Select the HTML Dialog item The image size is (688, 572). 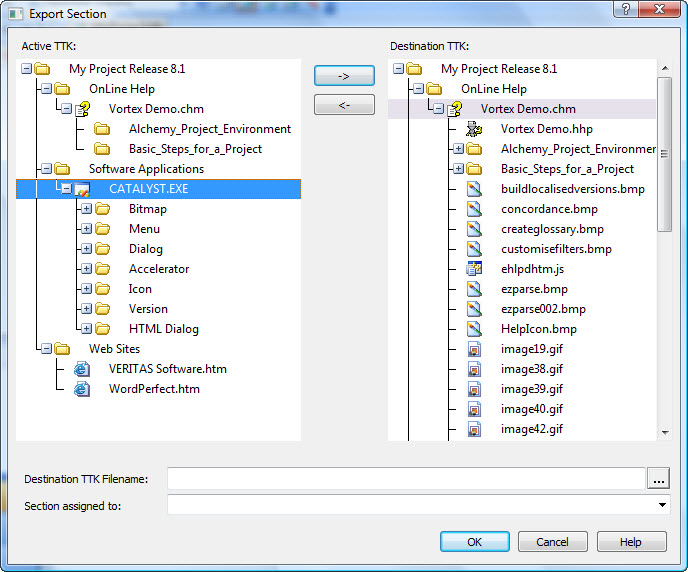click(x=164, y=329)
